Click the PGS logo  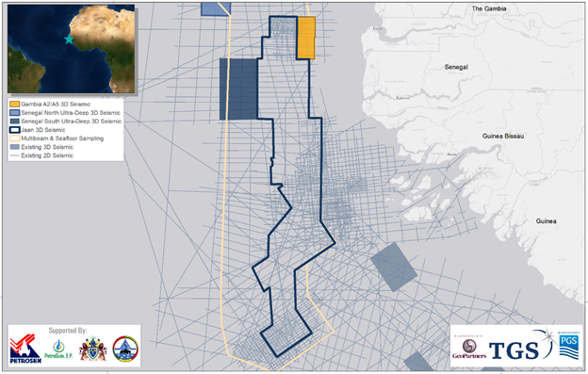click(568, 347)
